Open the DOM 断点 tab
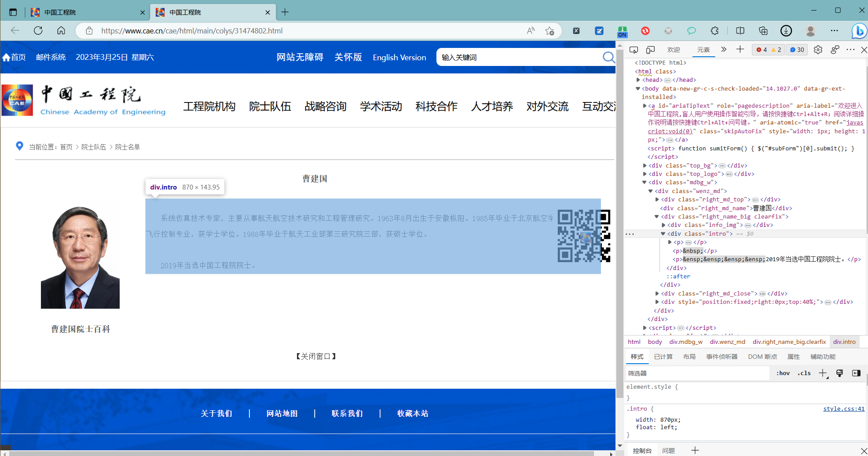Screen dimensions: 868x456 click(x=762, y=357)
